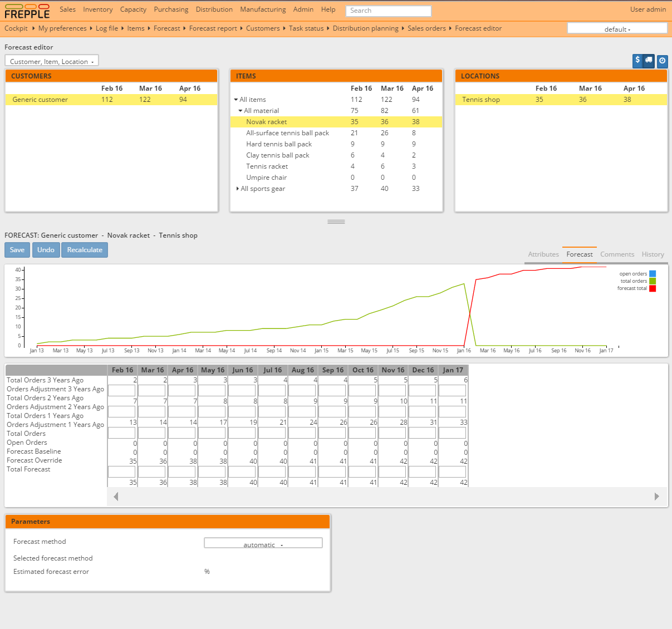
Task: Switch forecast display to currency value
Action: tap(637, 60)
